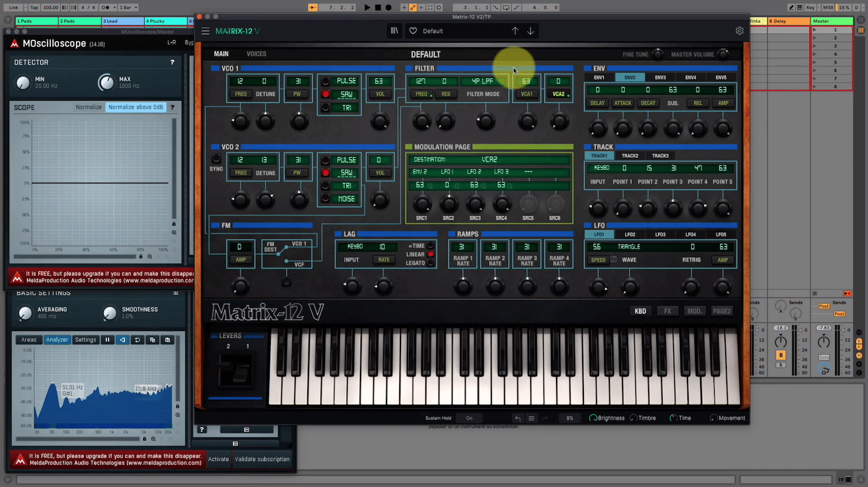Load the next preset with the down arrow
This screenshot has width=868, height=487.
[x=531, y=31]
